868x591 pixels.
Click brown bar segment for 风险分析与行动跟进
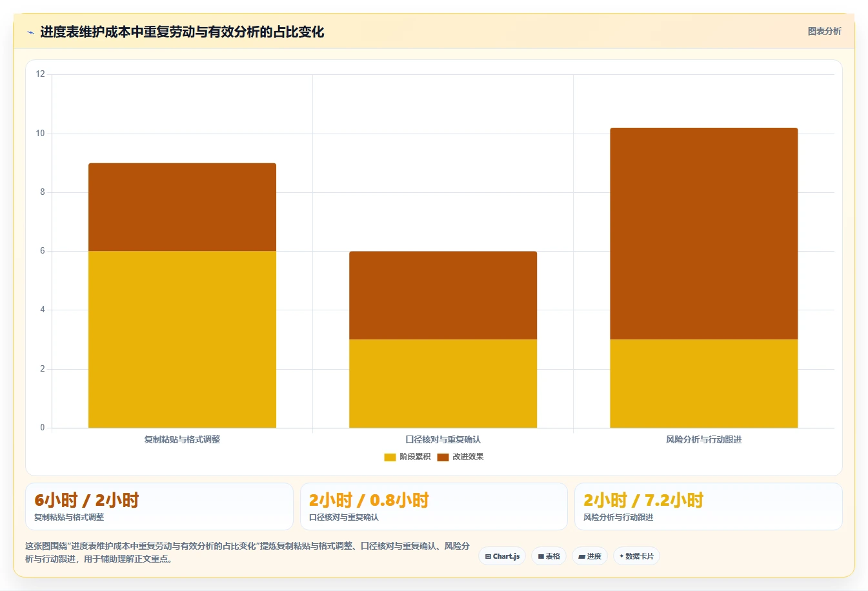click(703, 234)
